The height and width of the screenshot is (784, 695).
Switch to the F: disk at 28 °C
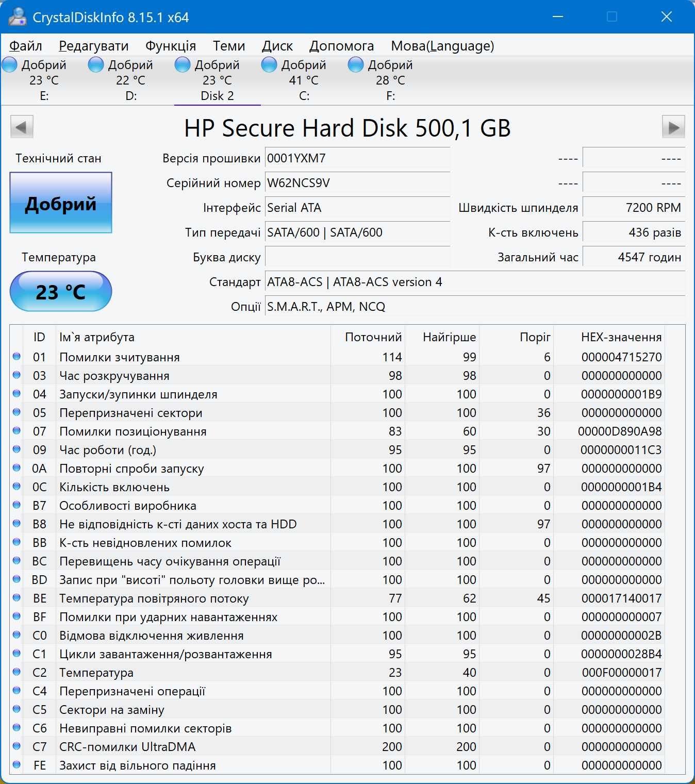[391, 80]
